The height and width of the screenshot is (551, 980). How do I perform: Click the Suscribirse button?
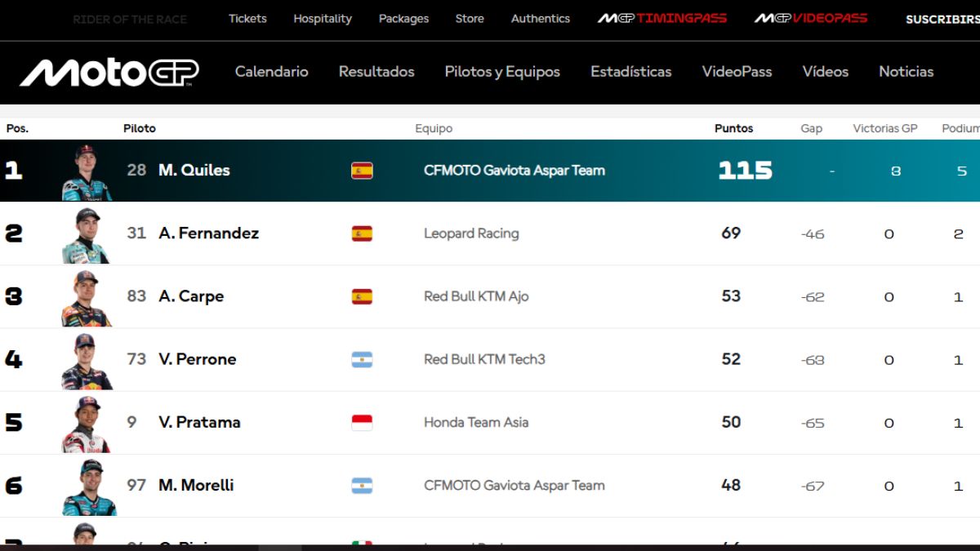click(943, 19)
